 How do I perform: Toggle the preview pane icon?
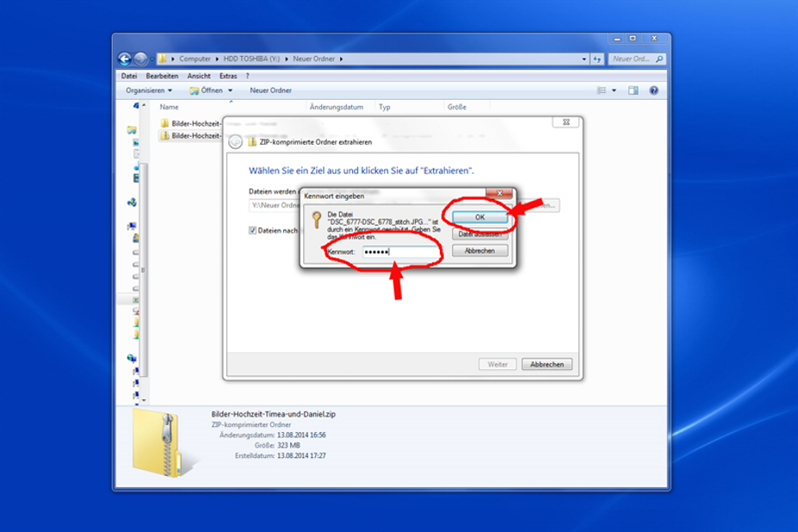pos(633,90)
